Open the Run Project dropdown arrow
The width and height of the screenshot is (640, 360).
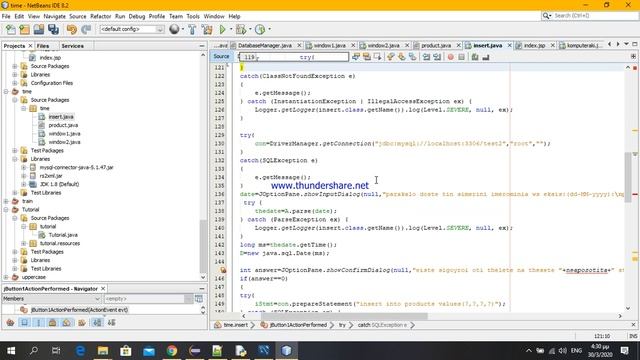tap(231, 29)
